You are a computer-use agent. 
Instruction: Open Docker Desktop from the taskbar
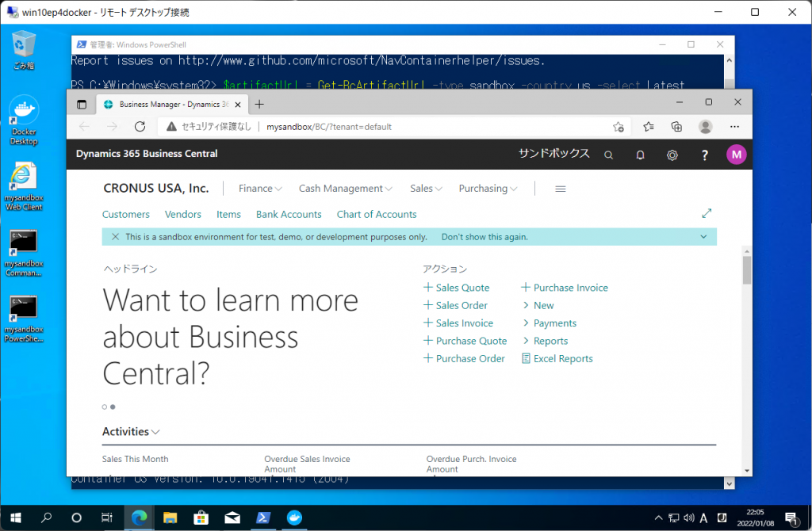[294, 518]
